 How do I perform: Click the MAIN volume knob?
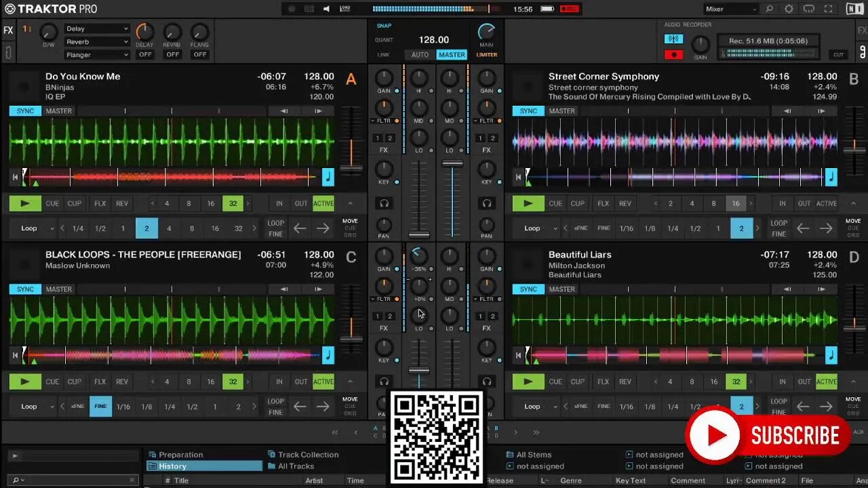click(486, 32)
